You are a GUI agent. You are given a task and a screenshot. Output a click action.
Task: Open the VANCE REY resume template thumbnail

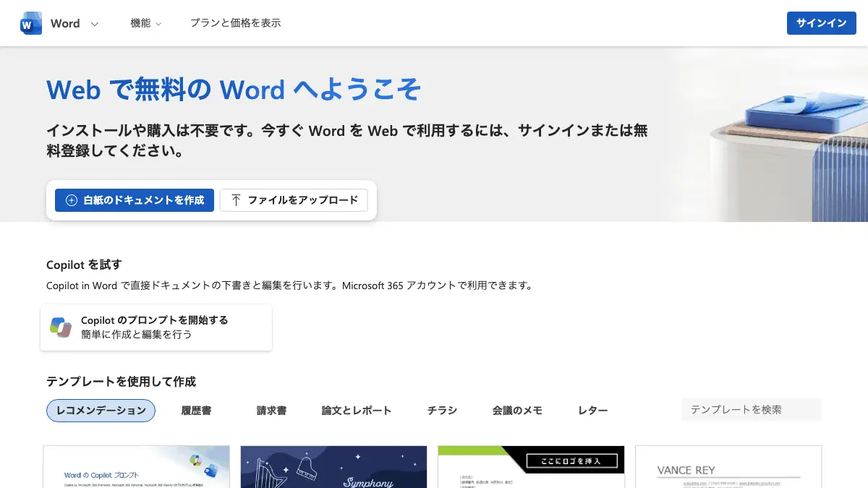[728, 466]
